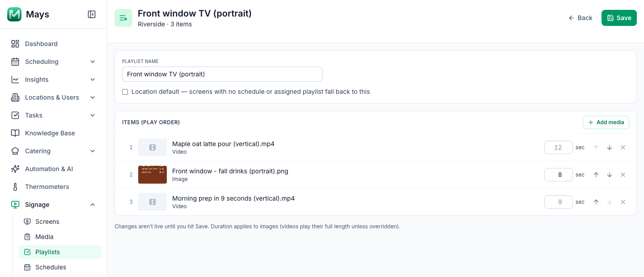Click Add media button
This screenshot has height=277, width=644.
click(606, 122)
